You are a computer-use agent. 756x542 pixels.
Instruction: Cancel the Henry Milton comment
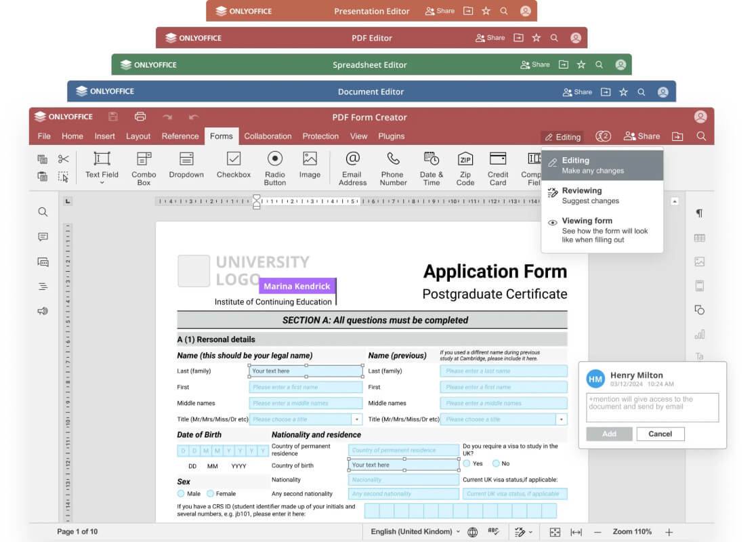(x=660, y=434)
